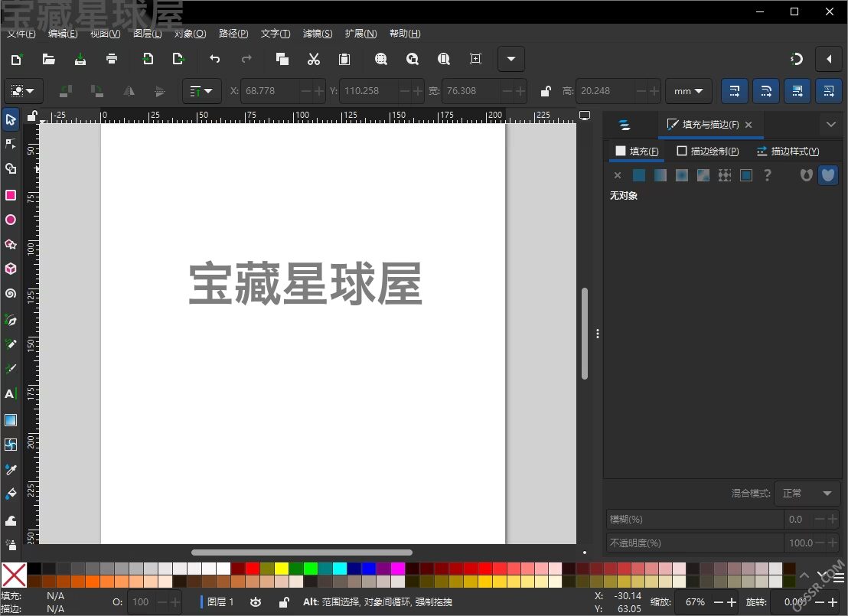Open color palette menu
The height and width of the screenshot is (616, 848).
pos(839,579)
